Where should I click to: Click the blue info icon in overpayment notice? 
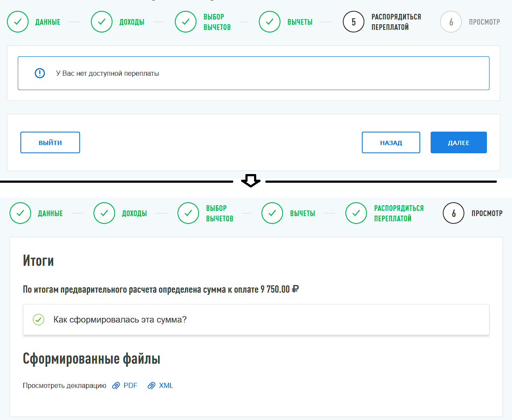coord(40,73)
